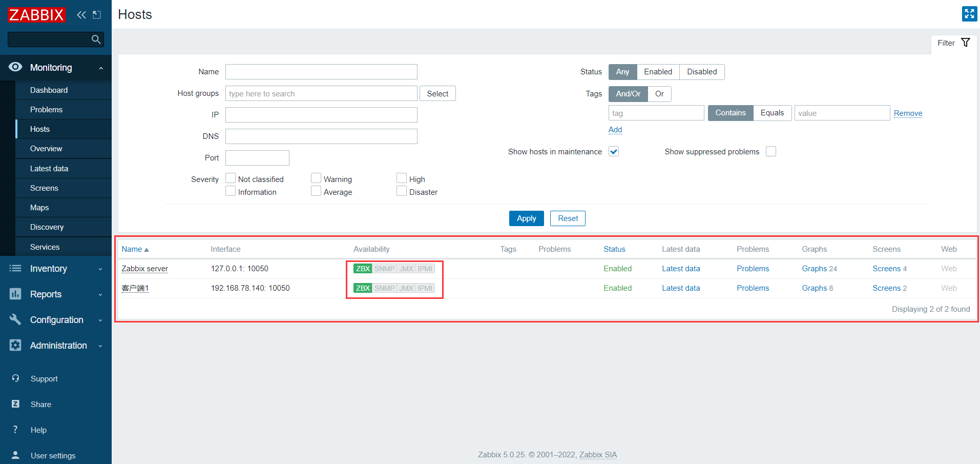Open Screens in Monitoring menu
Image resolution: width=980 pixels, height=464 pixels.
(x=64, y=188)
